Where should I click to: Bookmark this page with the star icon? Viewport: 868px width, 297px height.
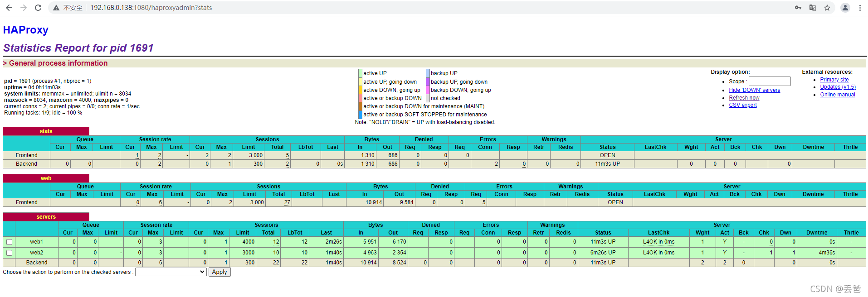[827, 8]
